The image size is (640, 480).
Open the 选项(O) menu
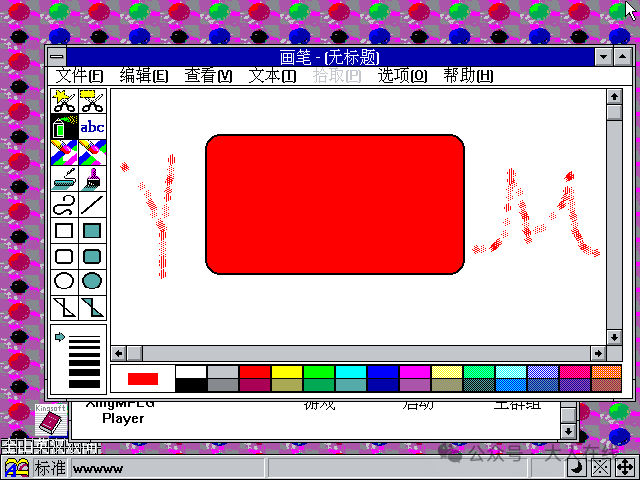pyautogui.click(x=402, y=76)
